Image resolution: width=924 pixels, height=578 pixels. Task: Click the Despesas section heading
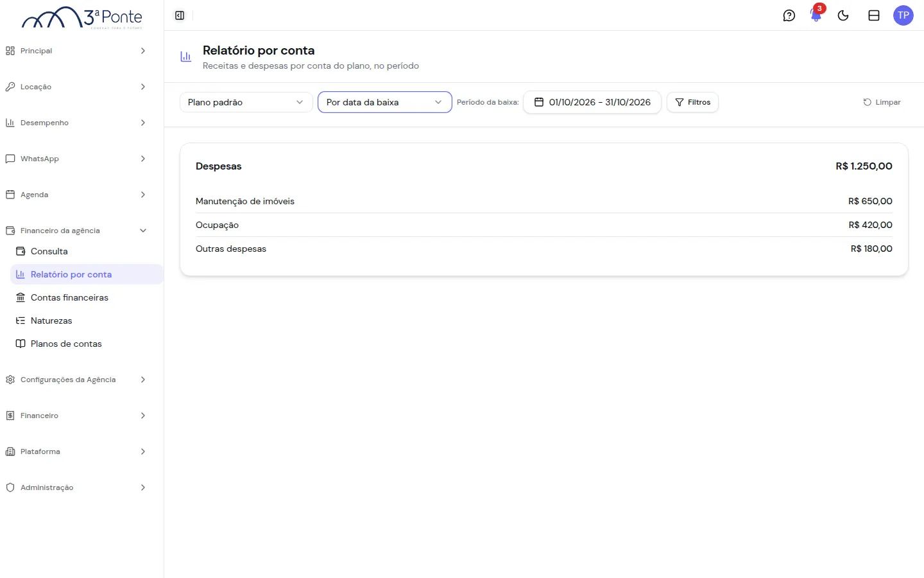coord(219,166)
